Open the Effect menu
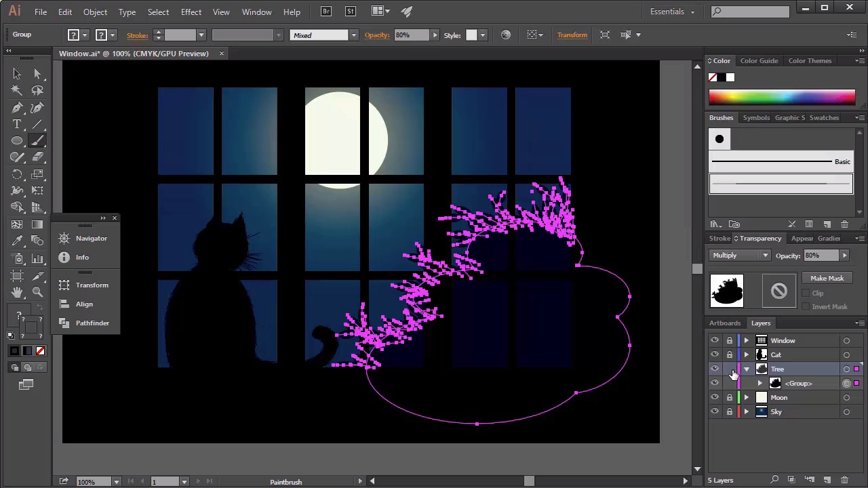 pos(191,12)
